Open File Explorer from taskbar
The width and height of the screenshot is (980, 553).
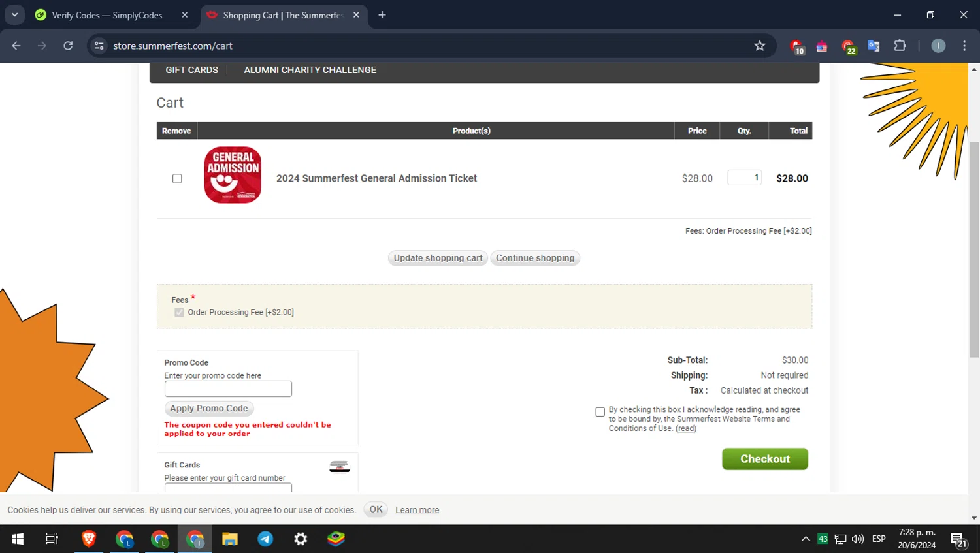(x=230, y=539)
